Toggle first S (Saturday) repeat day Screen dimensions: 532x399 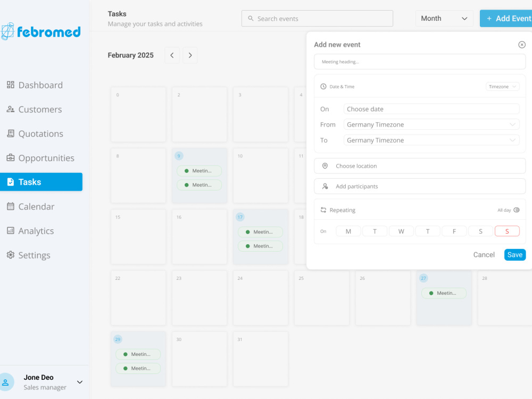480,231
